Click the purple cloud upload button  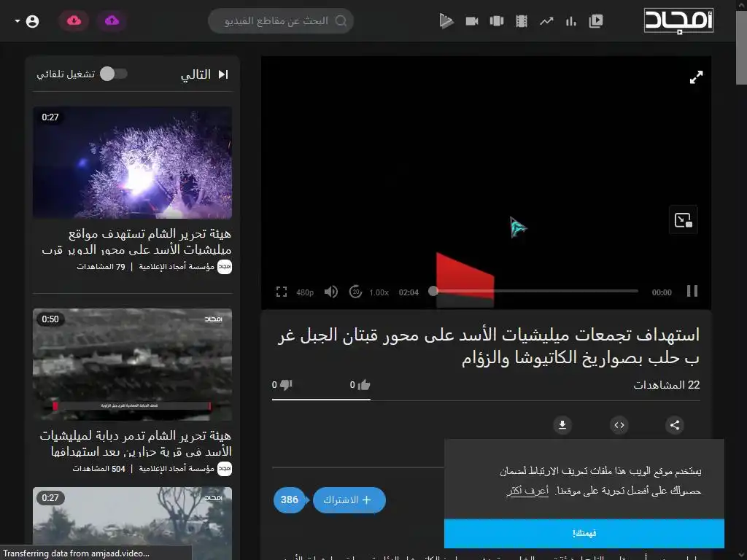(x=112, y=20)
